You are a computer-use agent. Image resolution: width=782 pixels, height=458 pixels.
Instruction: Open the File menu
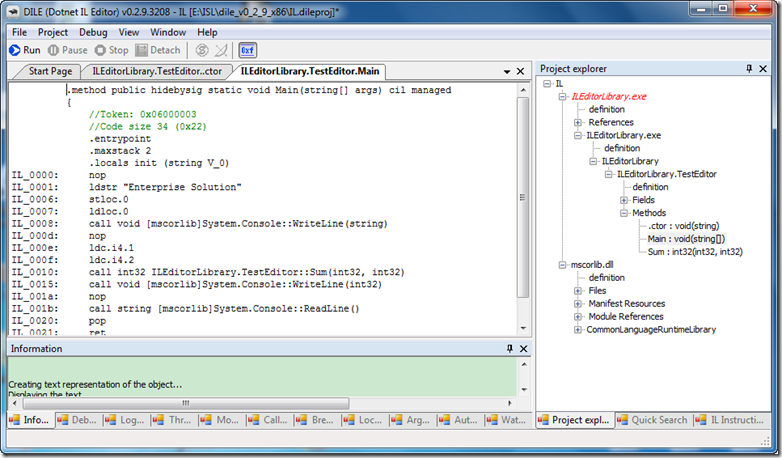click(x=19, y=32)
